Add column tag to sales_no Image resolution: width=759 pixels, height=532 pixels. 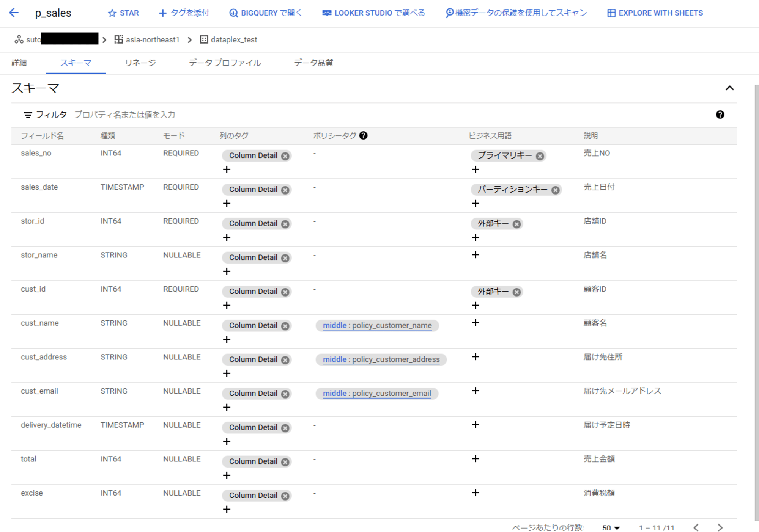tap(227, 169)
